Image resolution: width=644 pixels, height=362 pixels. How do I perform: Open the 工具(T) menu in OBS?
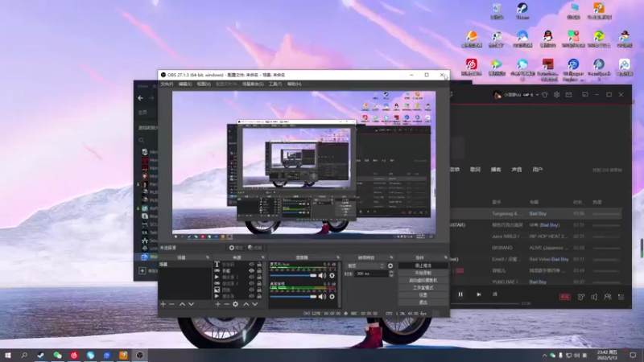(275, 84)
